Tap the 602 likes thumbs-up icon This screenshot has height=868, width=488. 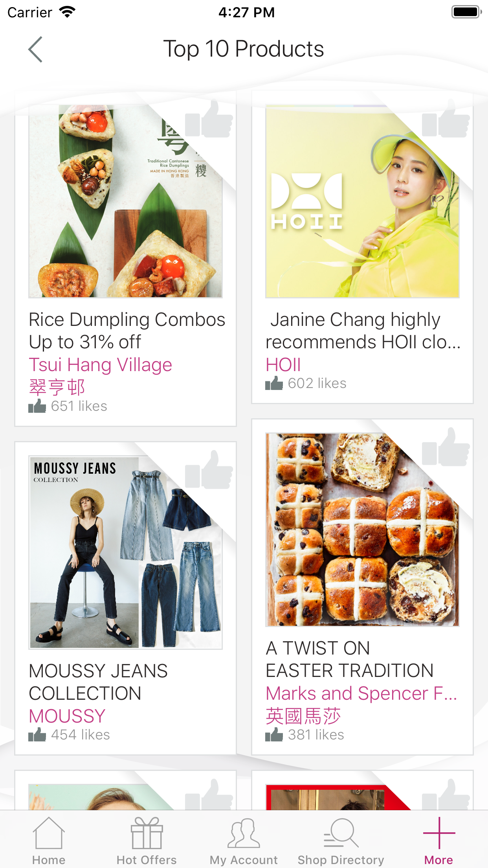point(274,383)
